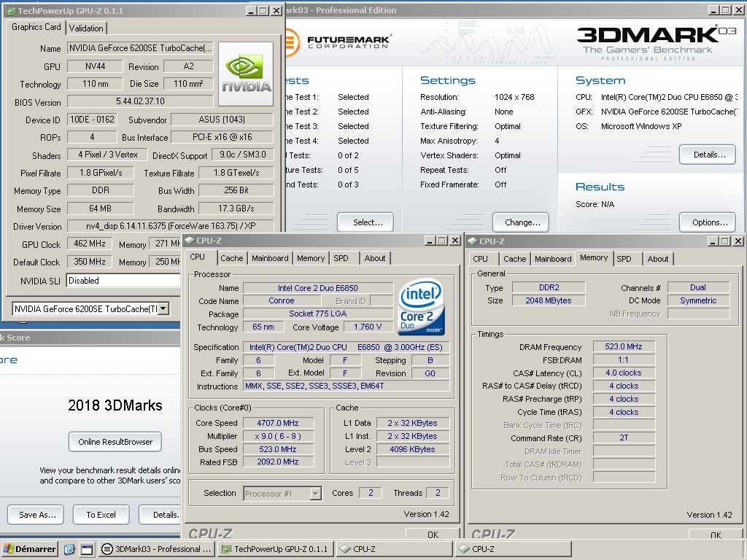Open the Démarrer start menu

[29, 549]
